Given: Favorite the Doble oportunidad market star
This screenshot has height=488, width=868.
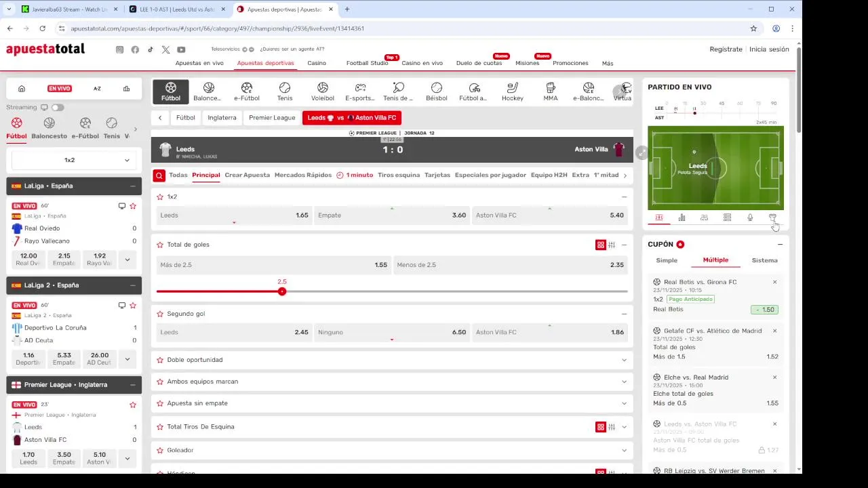Looking at the screenshot, I should click(160, 360).
